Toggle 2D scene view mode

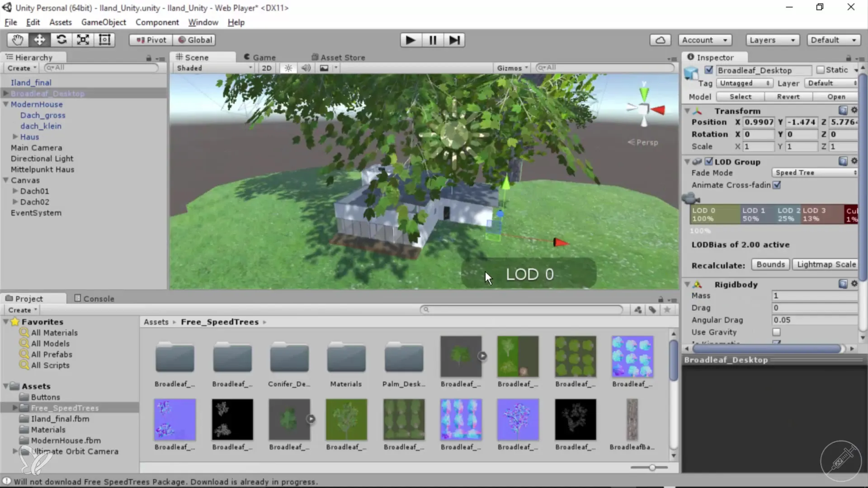point(267,68)
